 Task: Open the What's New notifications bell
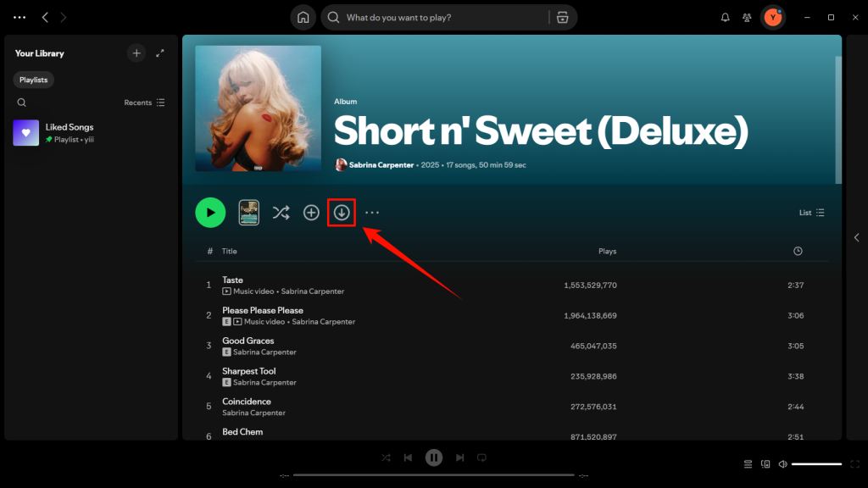tap(726, 18)
